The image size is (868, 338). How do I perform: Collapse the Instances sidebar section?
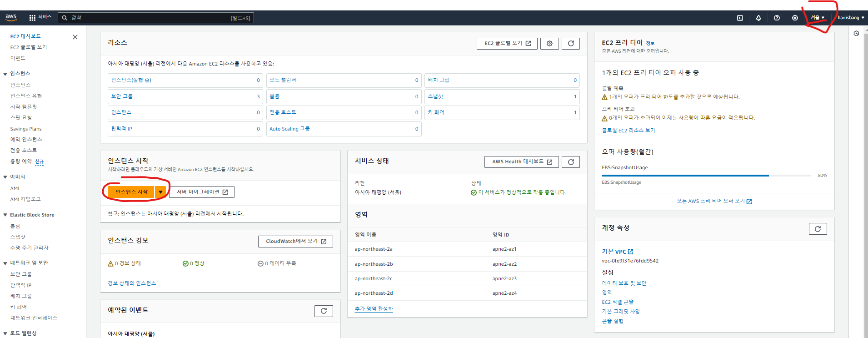(5, 74)
